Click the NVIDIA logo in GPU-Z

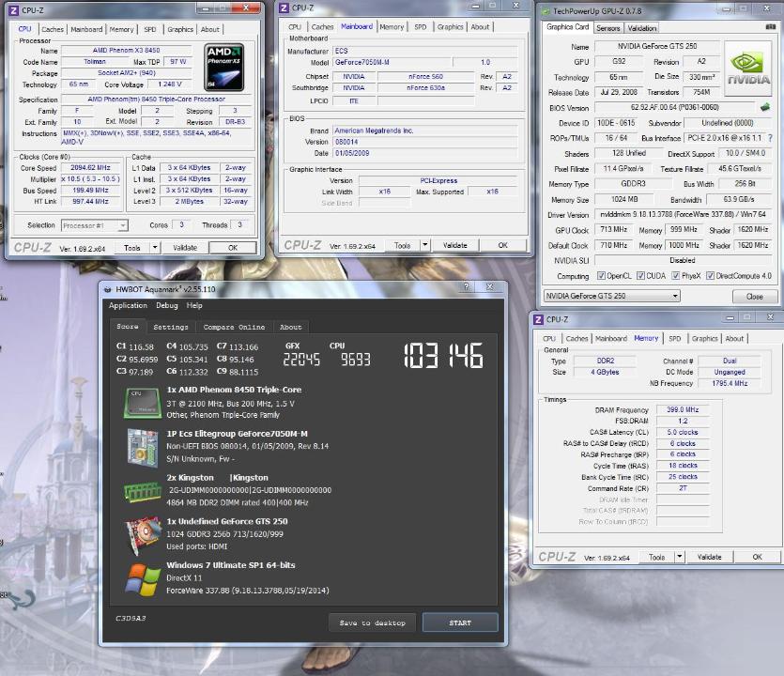[748, 69]
